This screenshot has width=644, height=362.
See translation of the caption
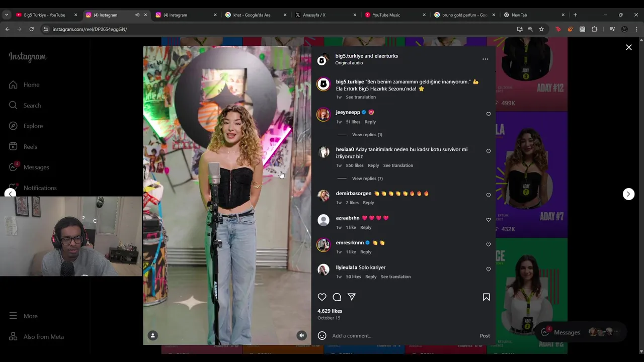pos(361,97)
